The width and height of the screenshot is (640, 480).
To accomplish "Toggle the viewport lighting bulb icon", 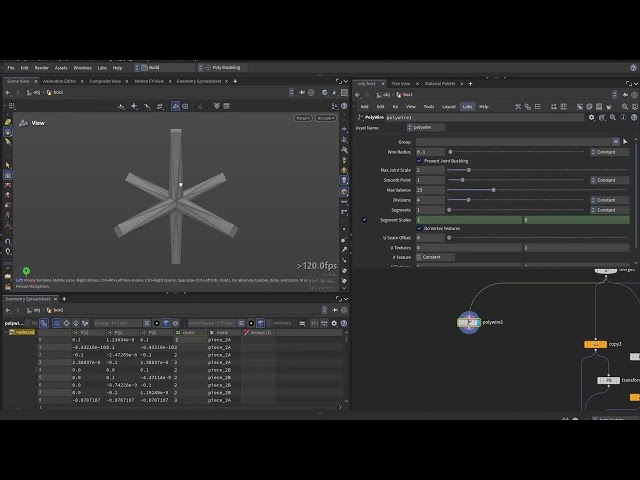I will (x=344, y=180).
